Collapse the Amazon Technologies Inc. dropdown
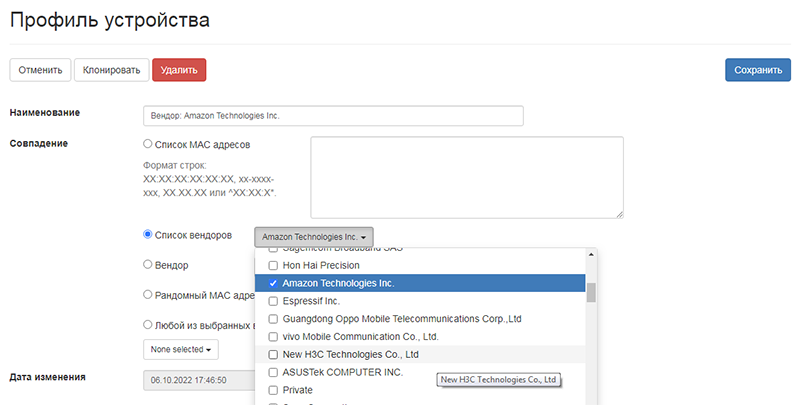800x405 pixels. click(x=313, y=237)
